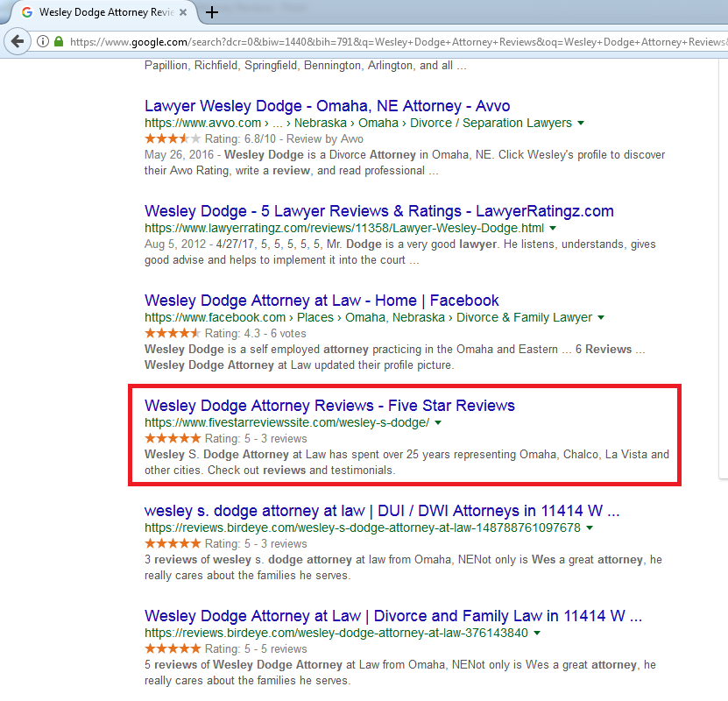Screen dimensions: 728x701
Task: Click the Google favicon on the browser tab
Action: tap(28, 12)
